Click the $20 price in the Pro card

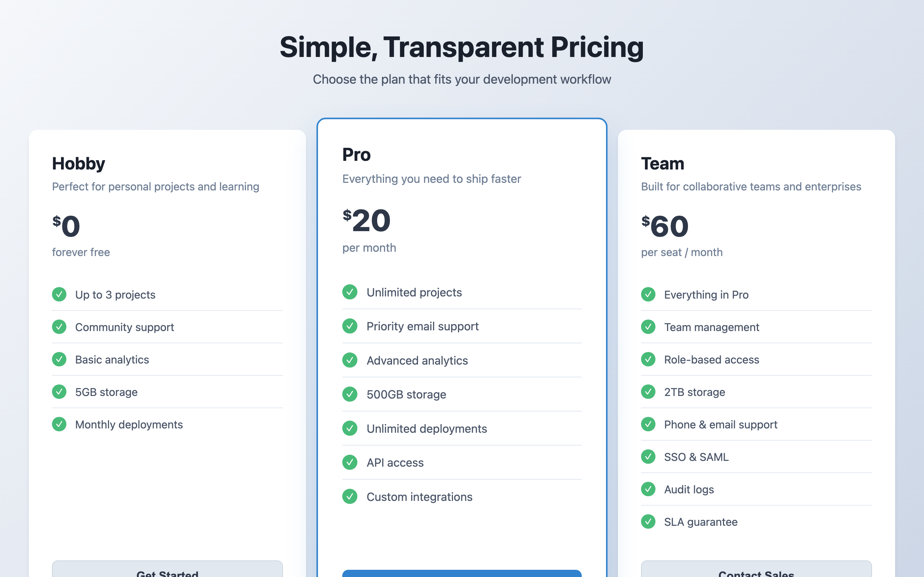367,221
